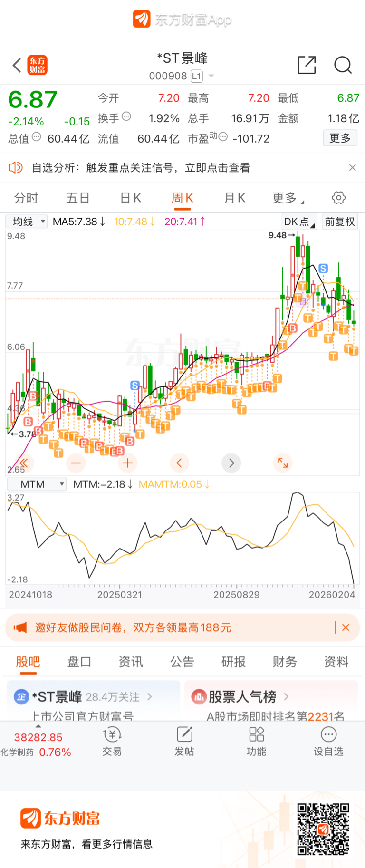Screen dimensions: 365x868
Task: Select the 周K chart tab
Action: [x=182, y=198]
